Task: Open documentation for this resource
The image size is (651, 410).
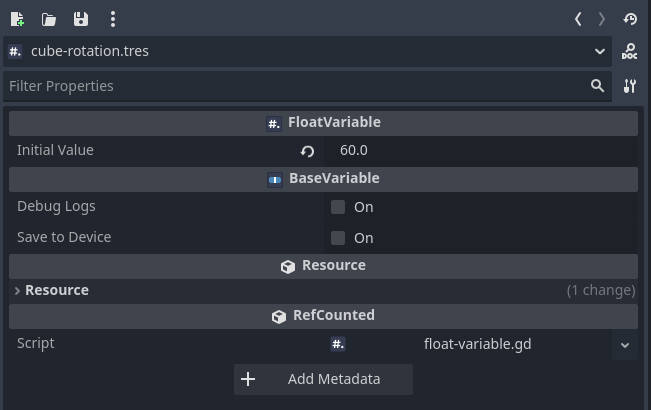Action: coord(630,51)
